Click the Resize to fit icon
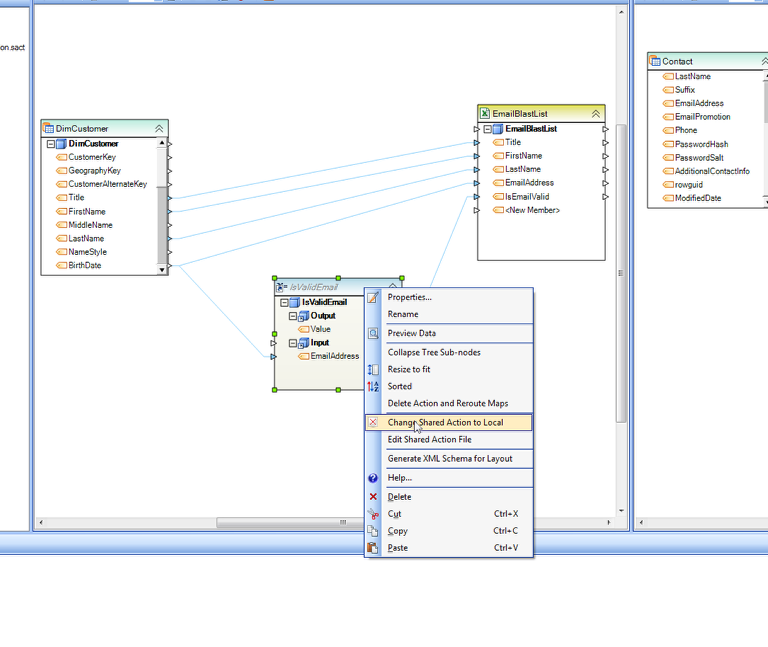Image resolution: width=768 pixels, height=647 pixels. (x=373, y=369)
